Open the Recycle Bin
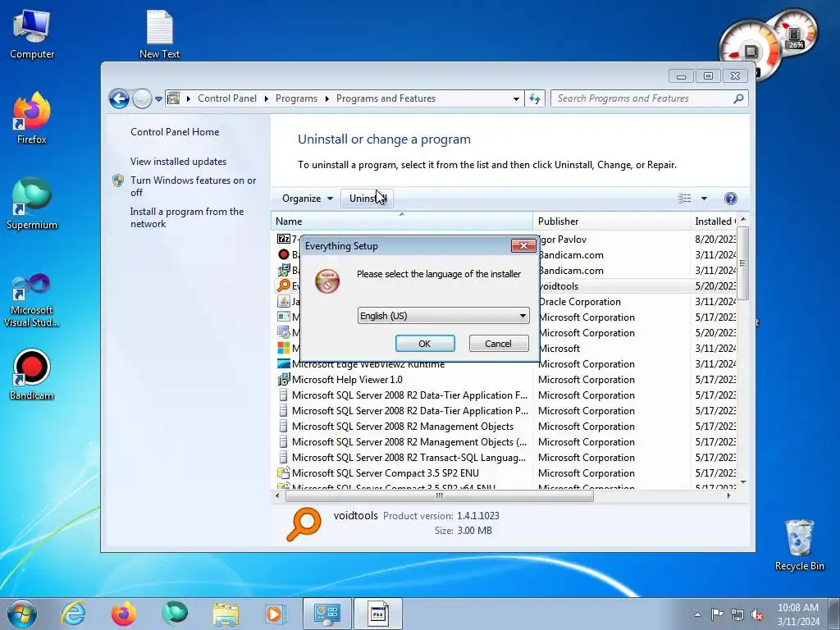 point(799,545)
